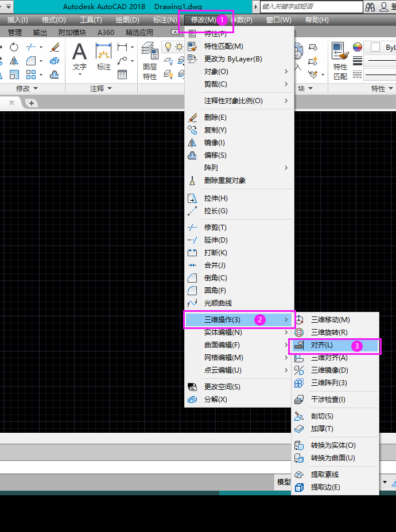Click the 提取边(E) icon in submenu
This screenshot has height=532, width=396.
click(x=299, y=487)
